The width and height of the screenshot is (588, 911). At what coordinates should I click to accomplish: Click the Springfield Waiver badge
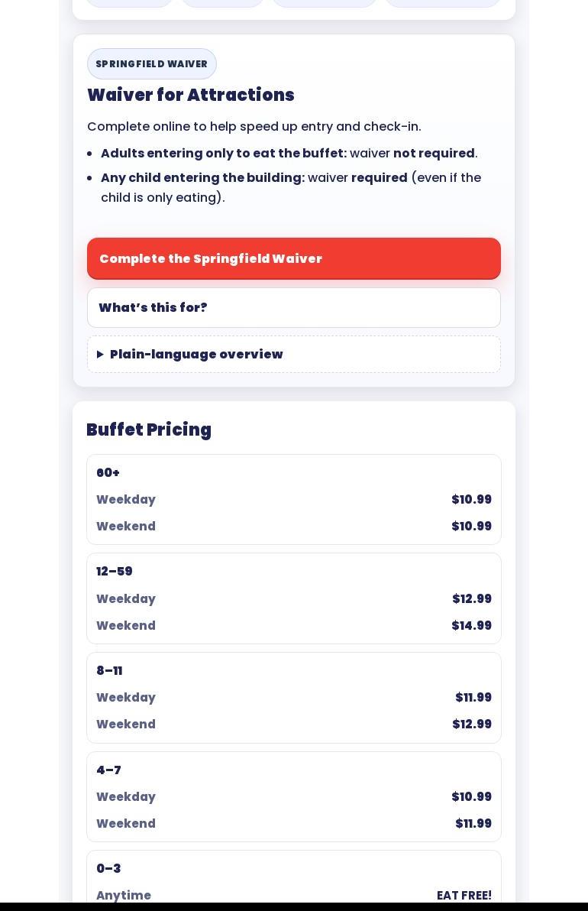[151, 64]
